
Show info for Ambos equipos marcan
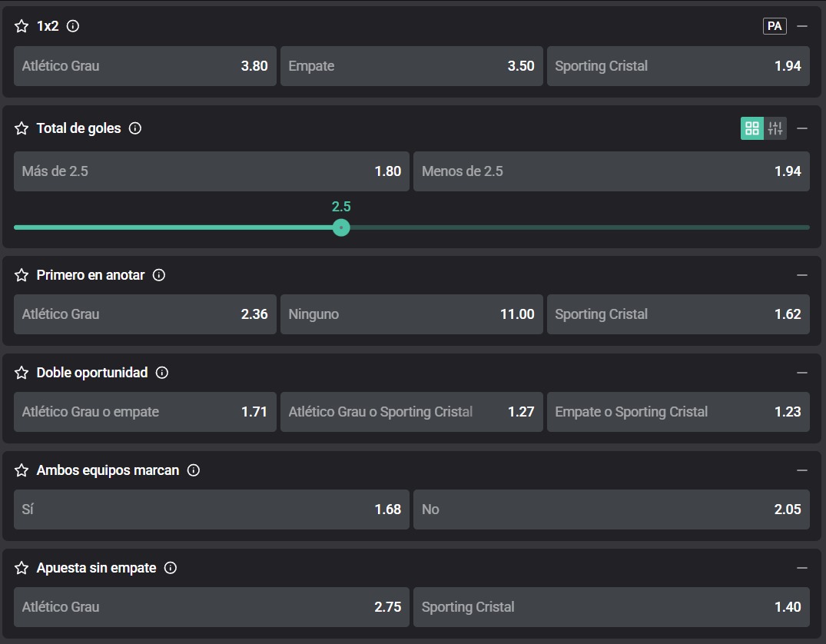[194, 470]
